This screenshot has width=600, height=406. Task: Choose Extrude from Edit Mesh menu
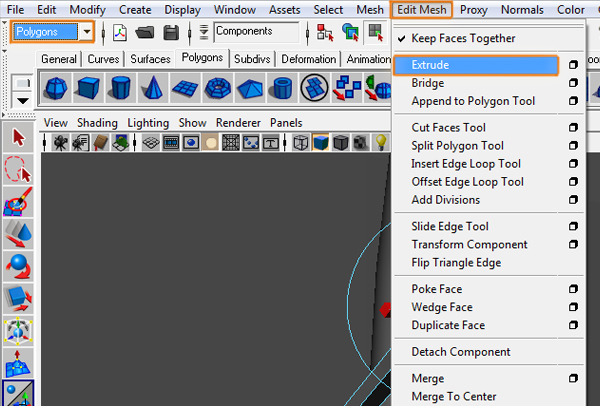pyautogui.click(x=476, y=65)
